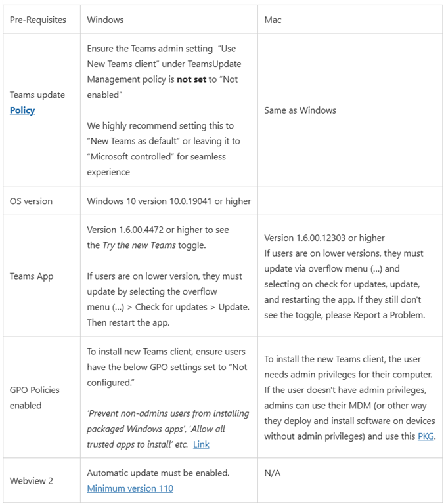Click the Same as Windows cell text

300,110
